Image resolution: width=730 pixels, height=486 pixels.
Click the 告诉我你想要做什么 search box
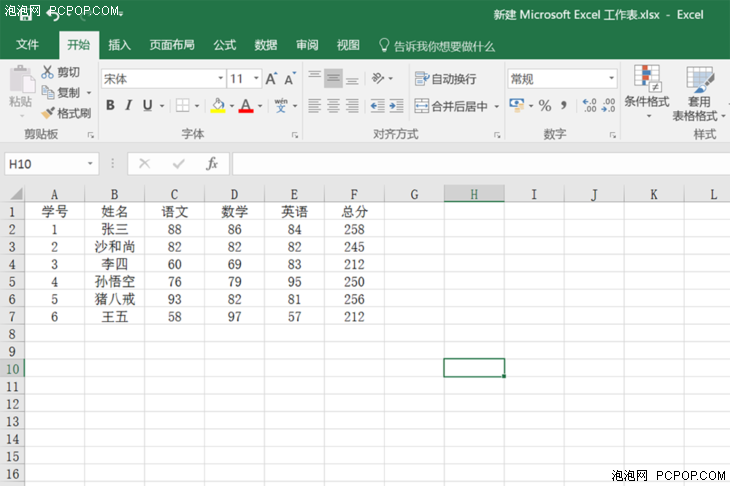[438, 46]
